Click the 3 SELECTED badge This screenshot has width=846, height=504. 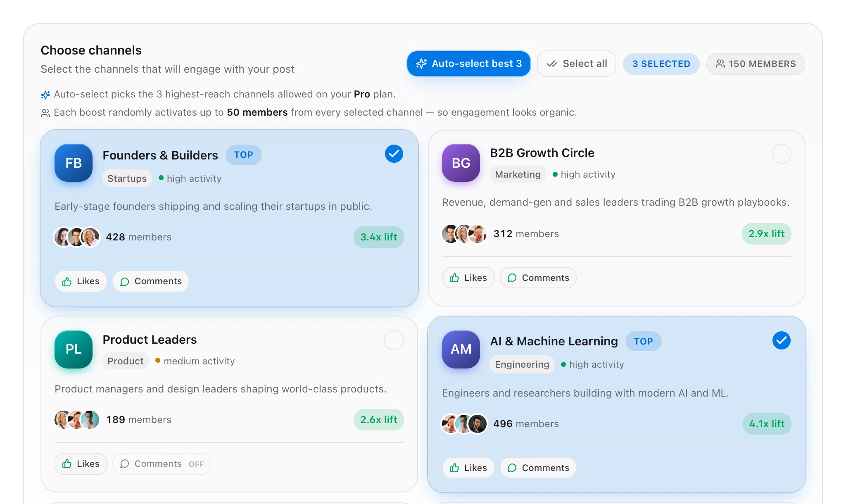coord(661,64)
